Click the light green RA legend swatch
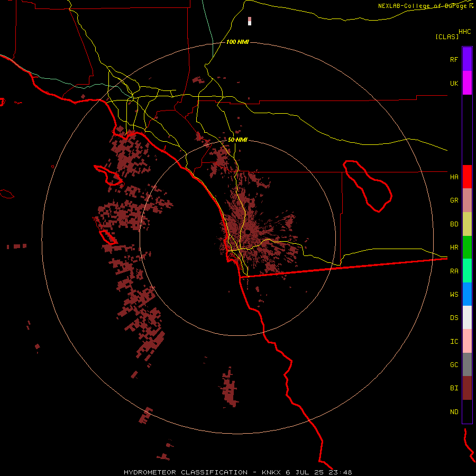 467,271
